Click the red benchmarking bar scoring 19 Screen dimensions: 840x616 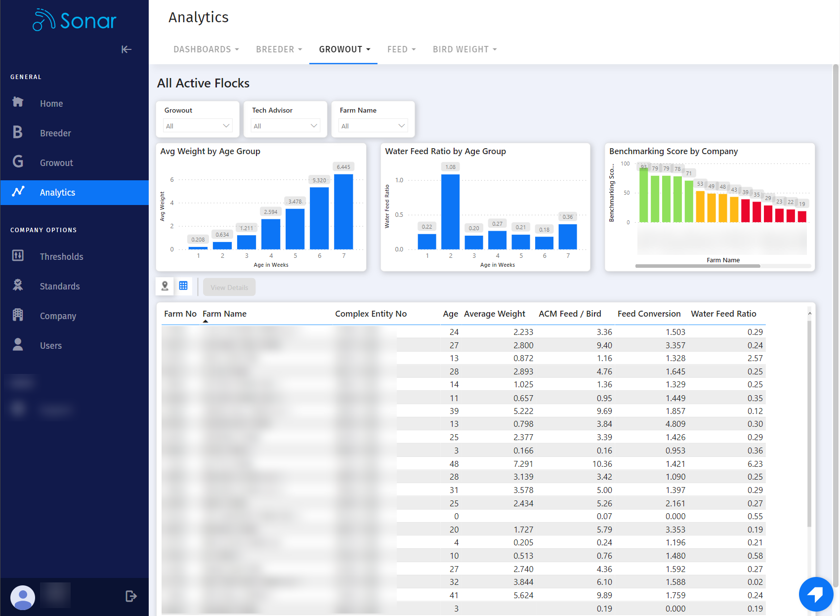[x=802, y=216]
